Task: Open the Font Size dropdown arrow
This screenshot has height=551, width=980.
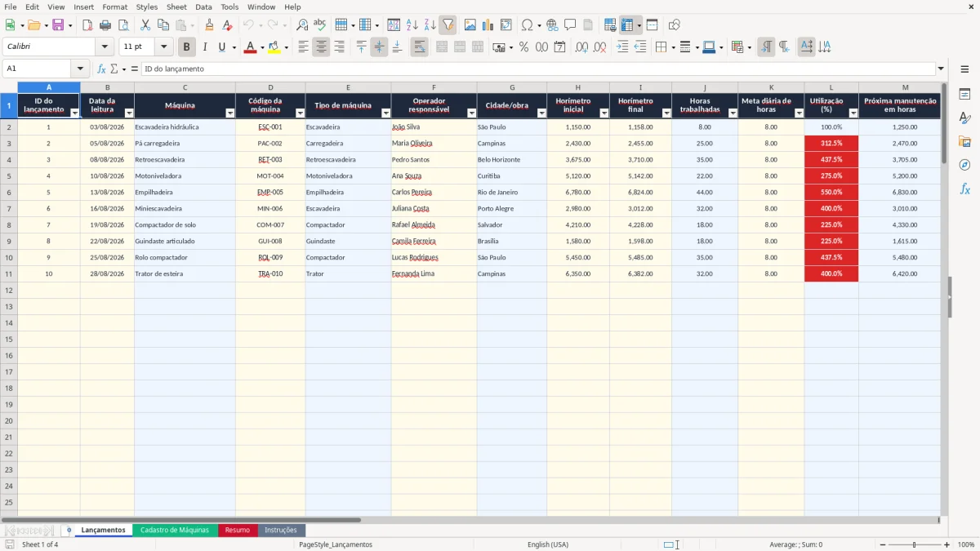Action: pyautogui.click(x=164, y=47)
